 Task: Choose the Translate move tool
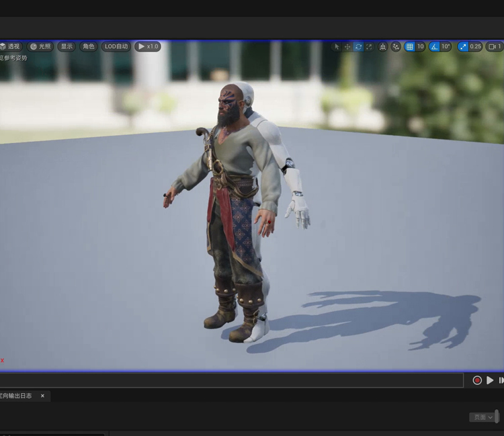tap(347, 47)
